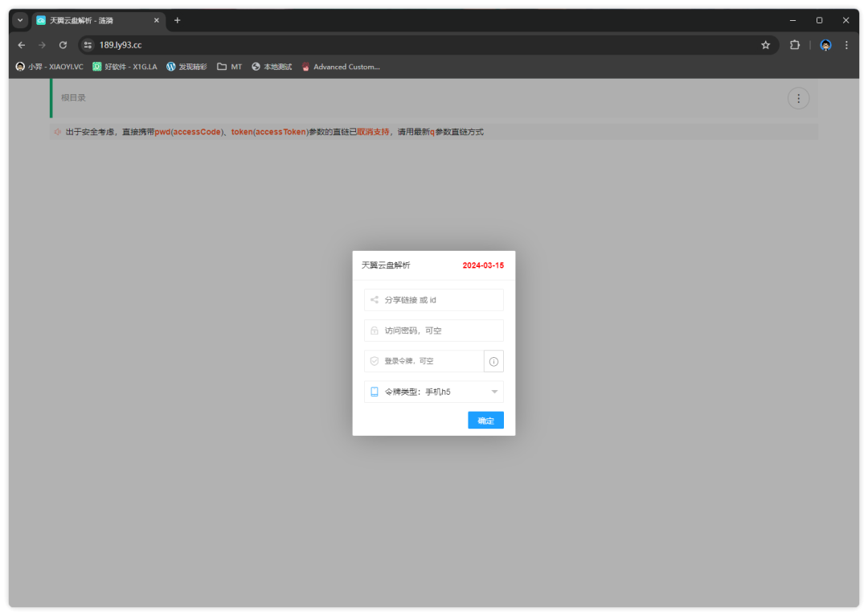Click the speaker notice icon
Screen dimensions: 868x616
pyautogui.click(x=57, y=132)
